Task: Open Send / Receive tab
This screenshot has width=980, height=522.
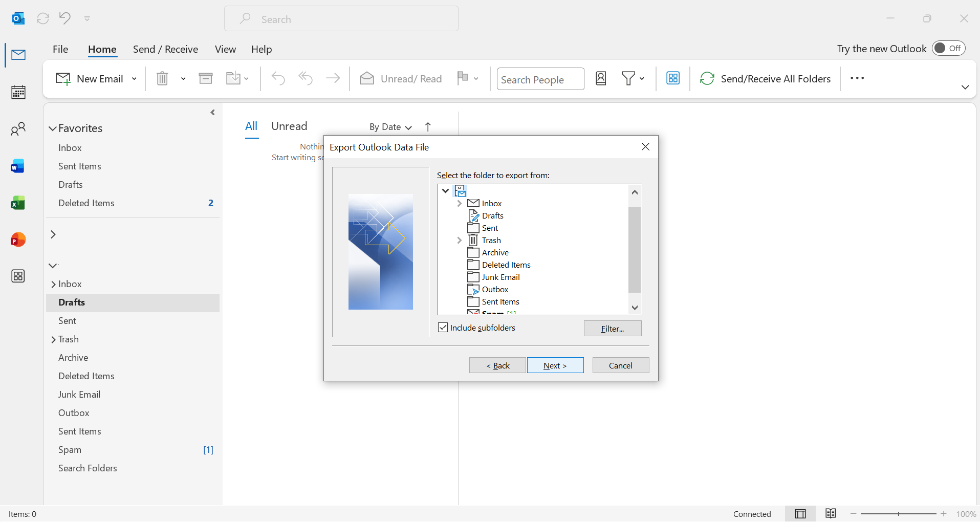Action: [x=165, y=49]
